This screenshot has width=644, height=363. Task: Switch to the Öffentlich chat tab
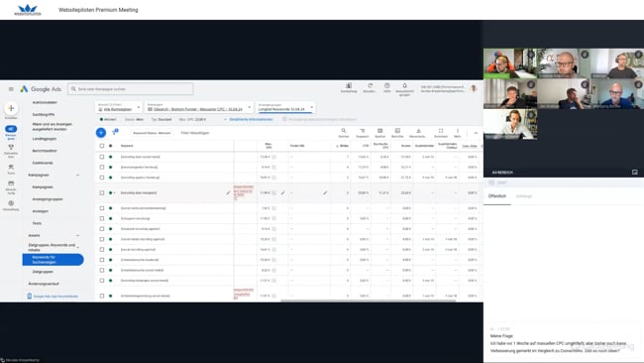(497, 196)
